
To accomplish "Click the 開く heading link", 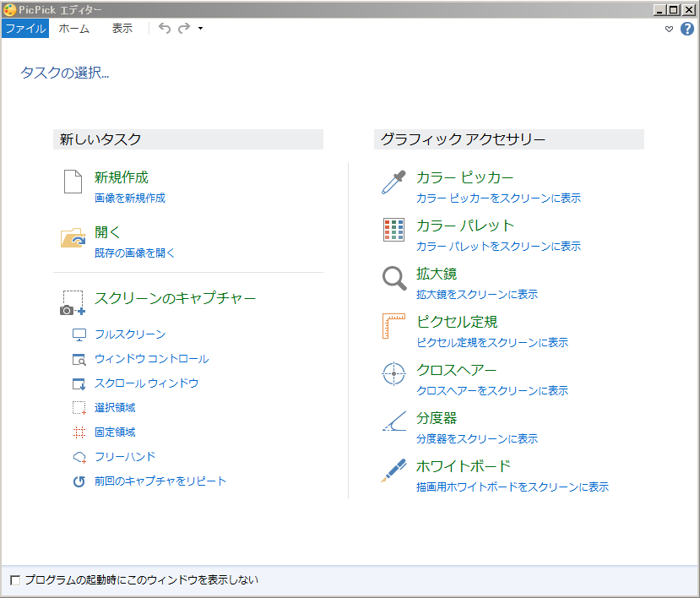I will click(x=107, y=232).
